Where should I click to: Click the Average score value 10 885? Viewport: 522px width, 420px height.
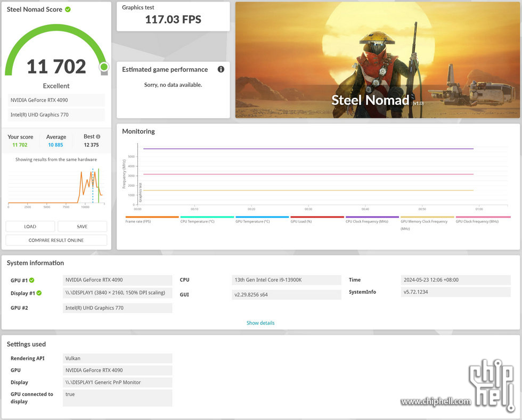(55, 145)
